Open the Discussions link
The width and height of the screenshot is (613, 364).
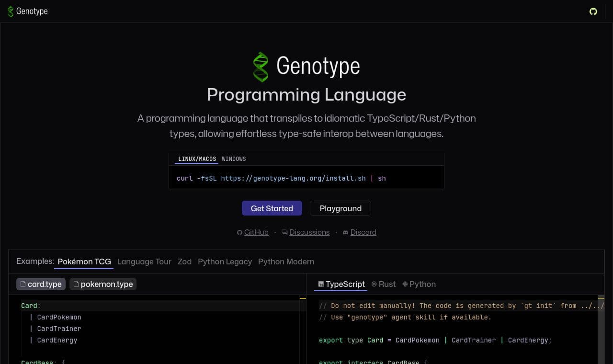click(x=309, y=232)
